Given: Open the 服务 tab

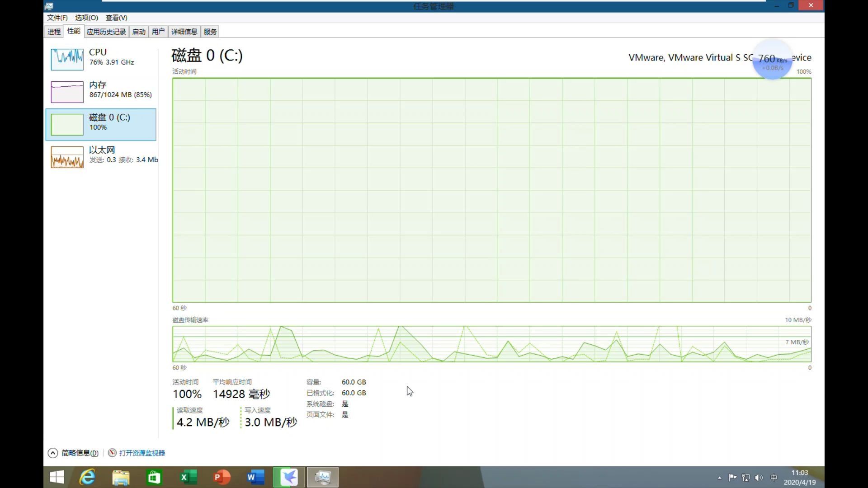Looking at the screenshot, I should pyautogui.click(x=210, y=32).
